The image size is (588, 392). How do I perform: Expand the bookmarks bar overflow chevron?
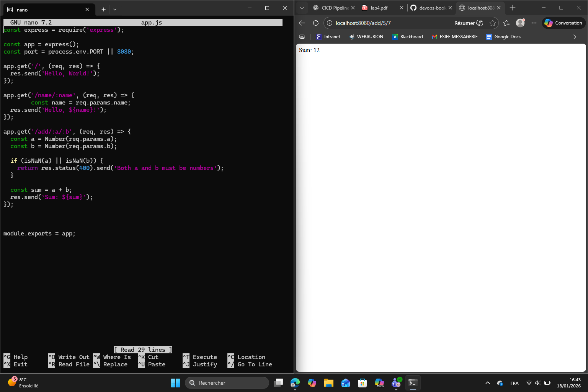[x=575, y=37]
